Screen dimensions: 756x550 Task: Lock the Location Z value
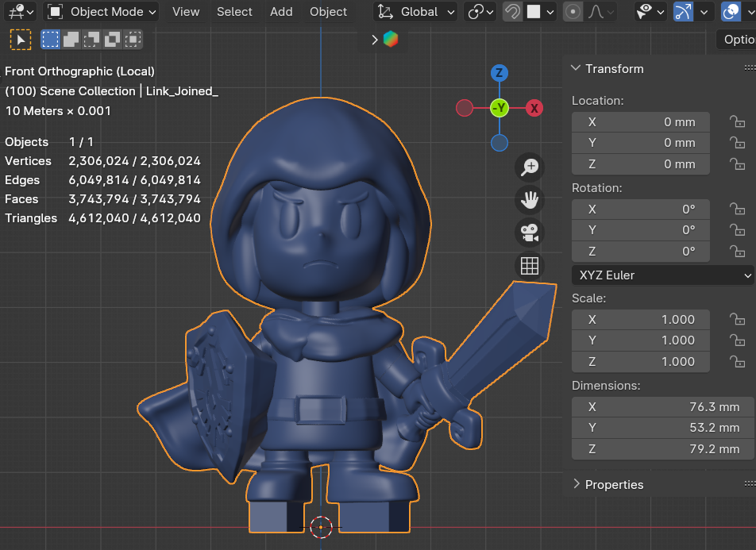click(737, 164)
